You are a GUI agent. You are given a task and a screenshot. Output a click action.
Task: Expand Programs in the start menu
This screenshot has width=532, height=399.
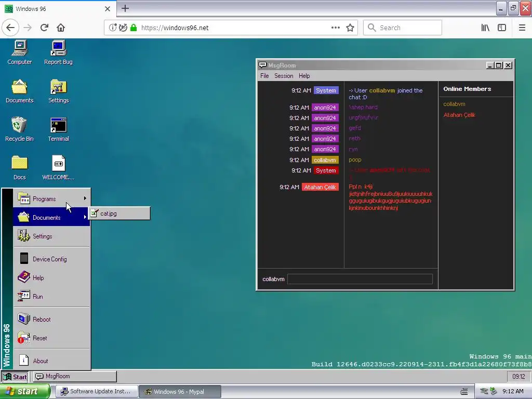(51, 199)
